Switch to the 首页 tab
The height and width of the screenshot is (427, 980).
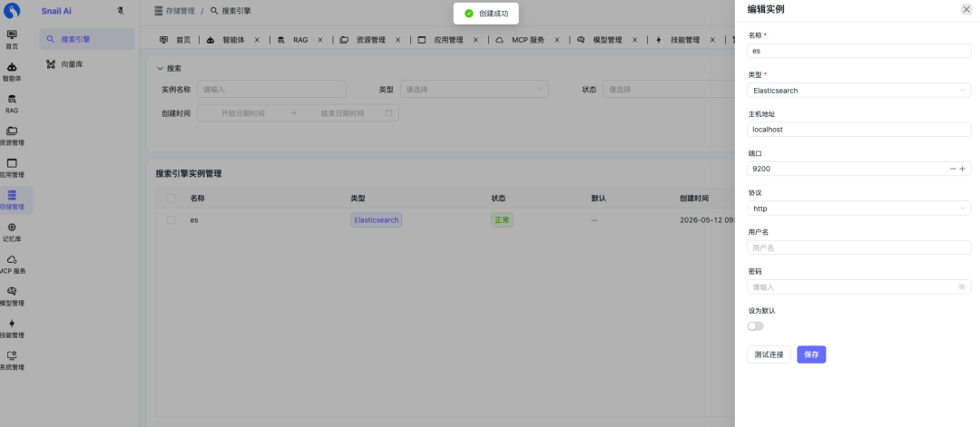click(176, 40)
